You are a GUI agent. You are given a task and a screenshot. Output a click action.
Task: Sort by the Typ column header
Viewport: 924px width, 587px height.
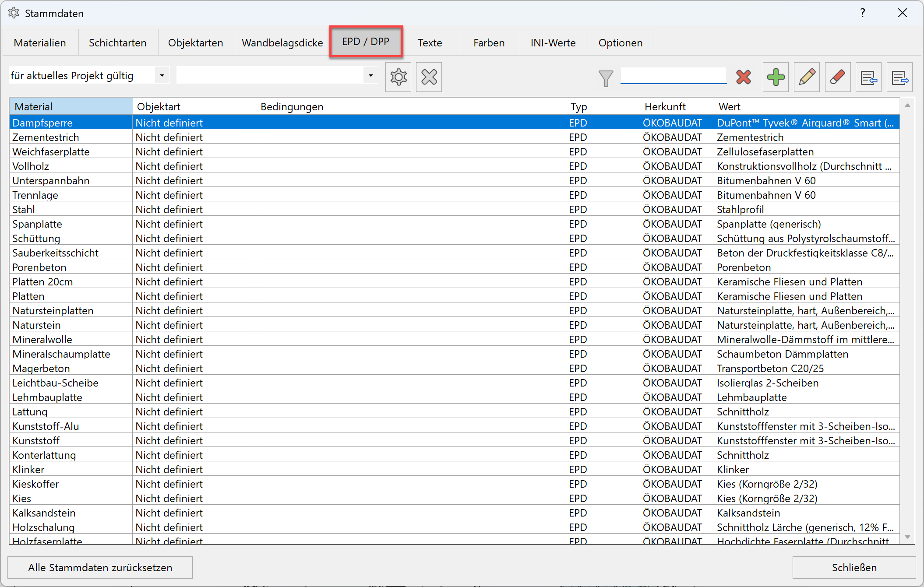pyautogui.click(x=603, y=107)
